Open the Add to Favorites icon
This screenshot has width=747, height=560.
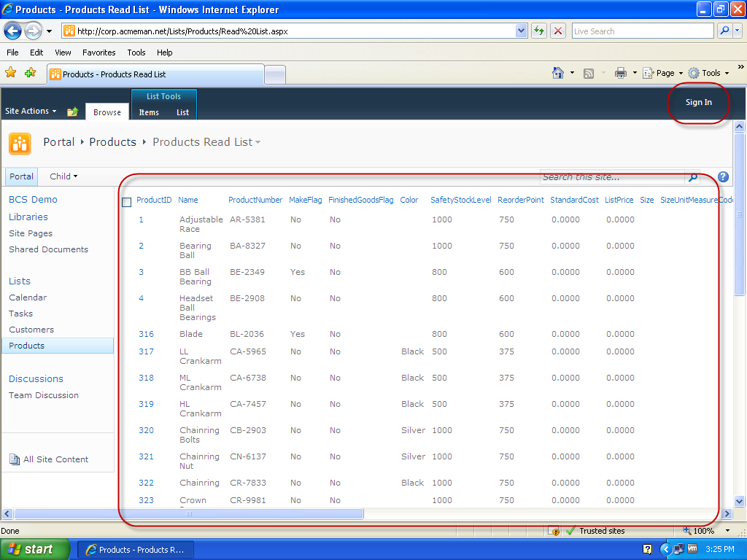[x=30, y=73]
